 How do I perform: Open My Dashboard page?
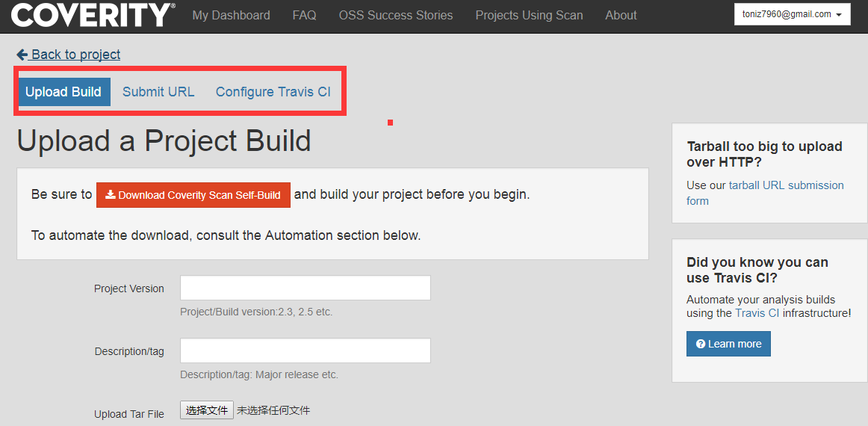(x=231, y=16)
